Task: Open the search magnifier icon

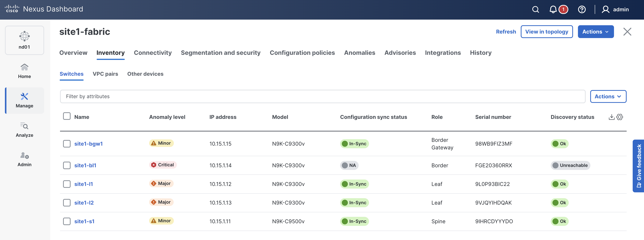Action: pos(535,9)
